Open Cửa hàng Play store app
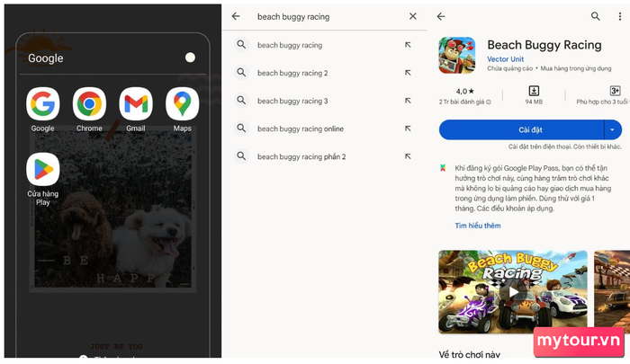Screen dimensions: 630x364 coord(43,169)
